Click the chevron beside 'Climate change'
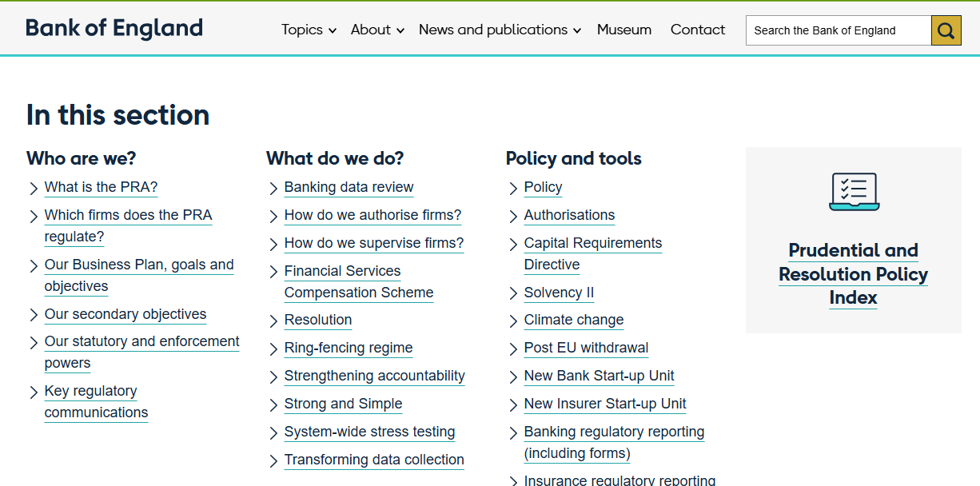 click(512, 321)
